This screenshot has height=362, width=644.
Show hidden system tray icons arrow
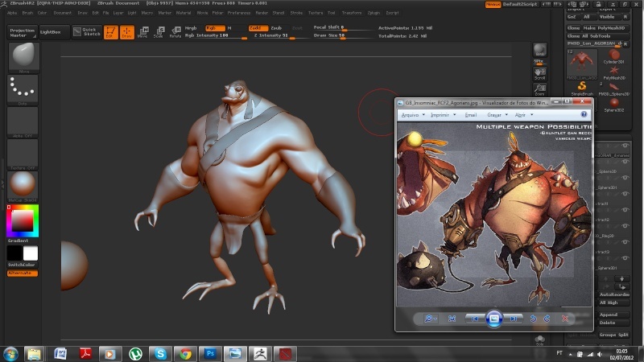[570, 354]
